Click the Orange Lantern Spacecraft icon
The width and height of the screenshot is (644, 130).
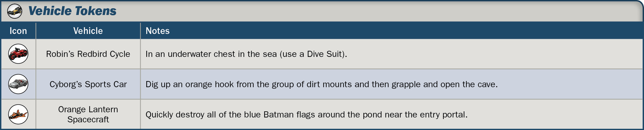point(18,114)
